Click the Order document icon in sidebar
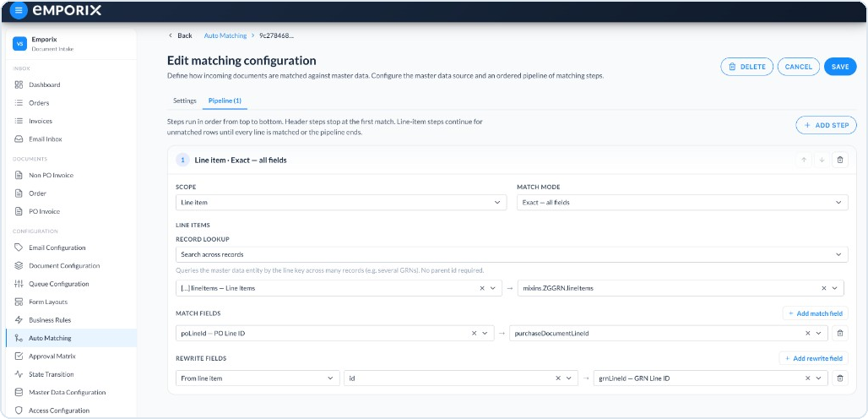 19,193
